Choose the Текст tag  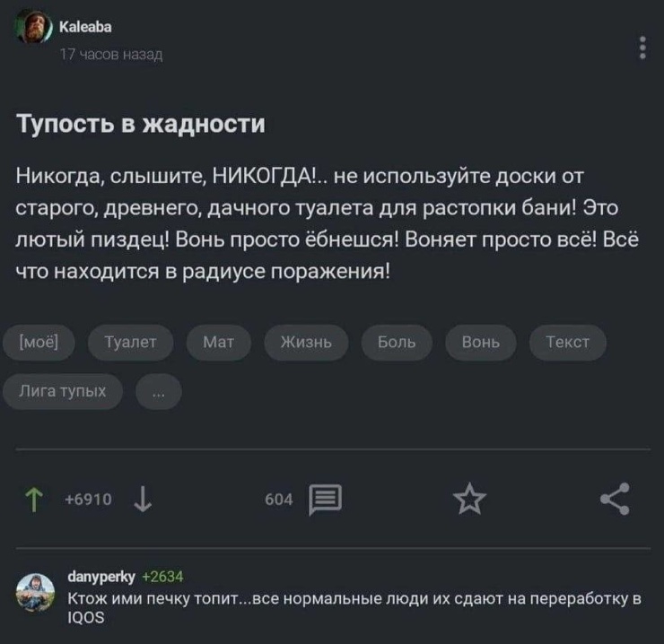(x=567, y=342)
